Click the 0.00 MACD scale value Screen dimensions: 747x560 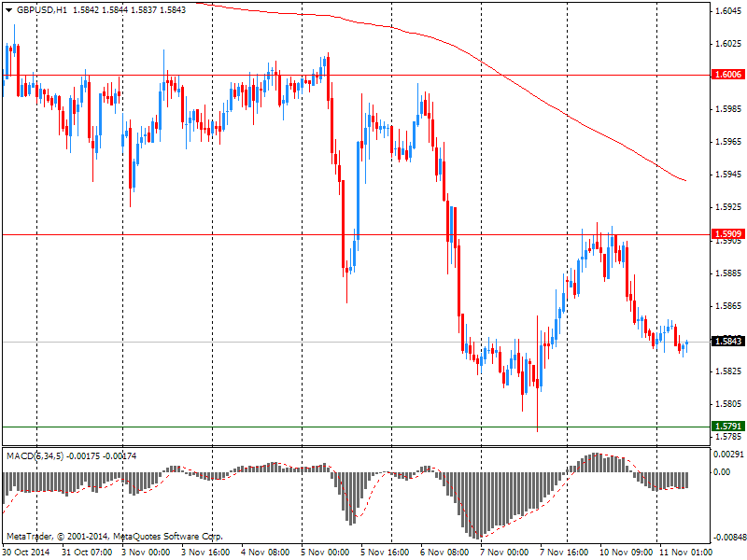click(722, 472)
